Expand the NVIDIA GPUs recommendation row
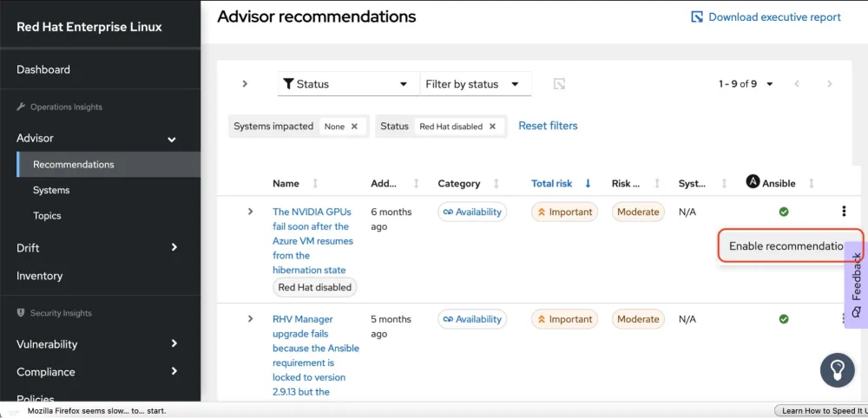Image resolution: width=868 pixels, height=418 pixels. click(250, 212)
